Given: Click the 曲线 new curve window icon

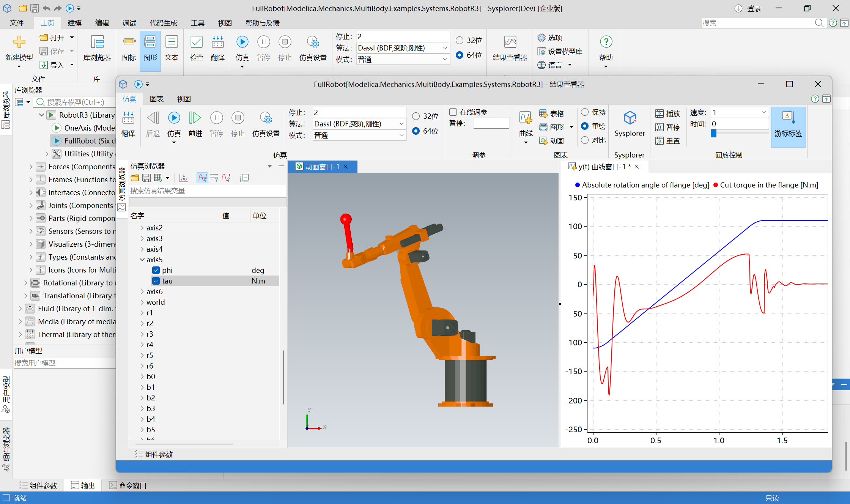Looking at the screenshot, I should [x=526, y=118].
